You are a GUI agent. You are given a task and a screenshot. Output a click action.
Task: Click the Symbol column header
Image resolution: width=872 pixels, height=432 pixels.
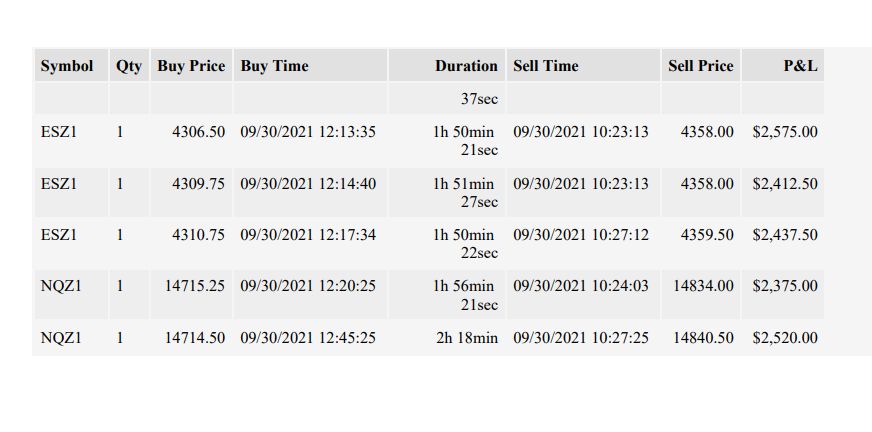tap(71, 66)
